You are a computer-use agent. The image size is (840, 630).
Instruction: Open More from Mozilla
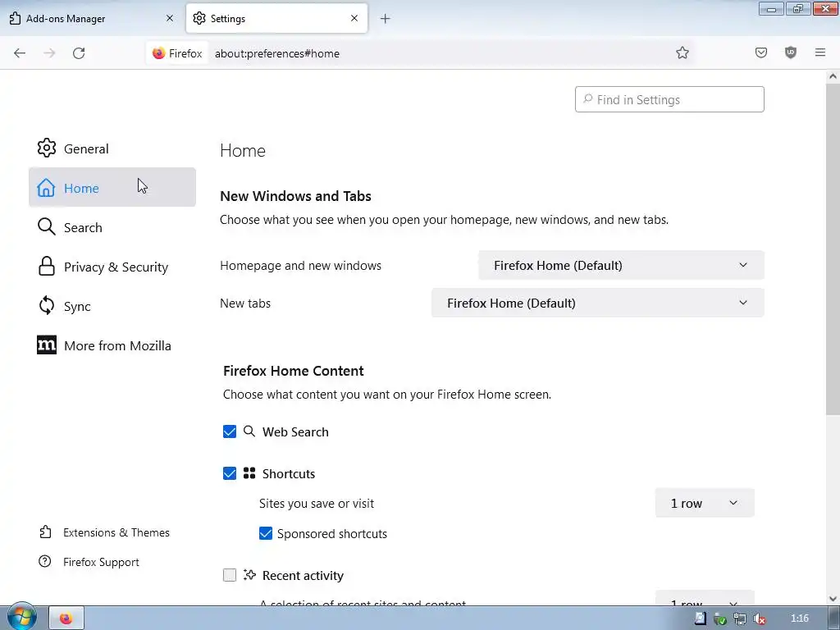(x=112, y=345)
